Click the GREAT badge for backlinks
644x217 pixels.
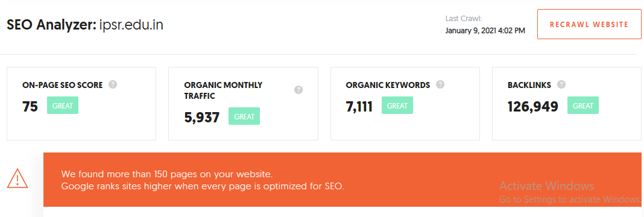coord(583,105)
